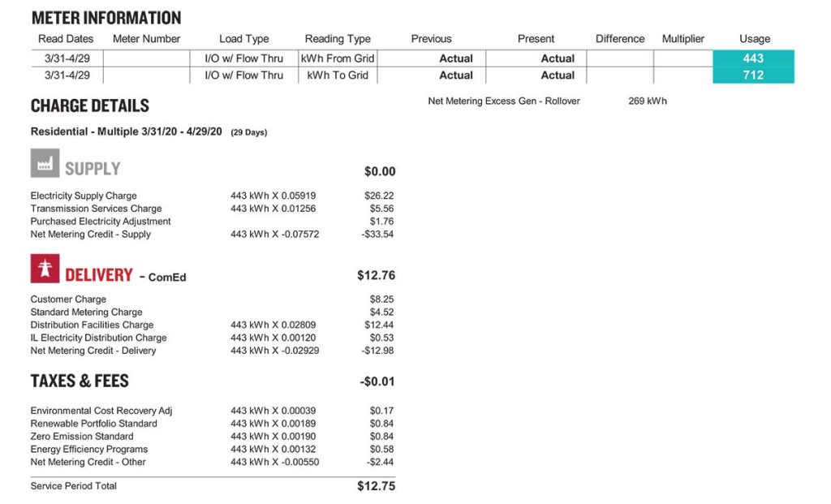Click the Customer Charge line item
This screenshot has width=831, height=504.
[x=212, y=299]
